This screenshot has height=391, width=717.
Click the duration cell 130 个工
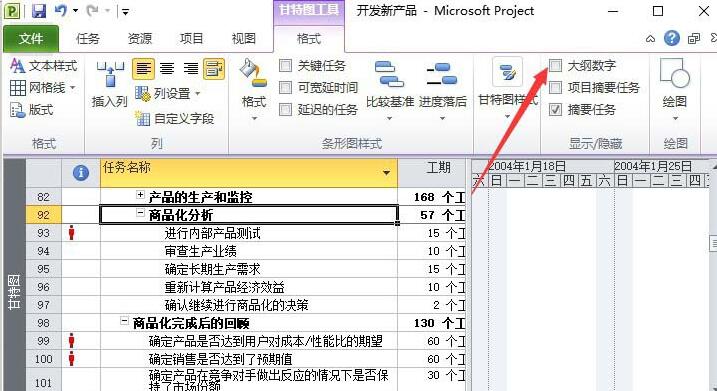[432, 323]
